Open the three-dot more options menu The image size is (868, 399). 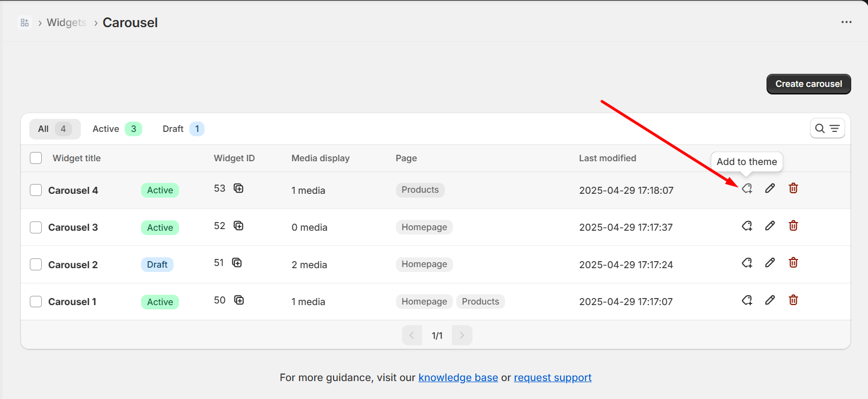[846, 22]
